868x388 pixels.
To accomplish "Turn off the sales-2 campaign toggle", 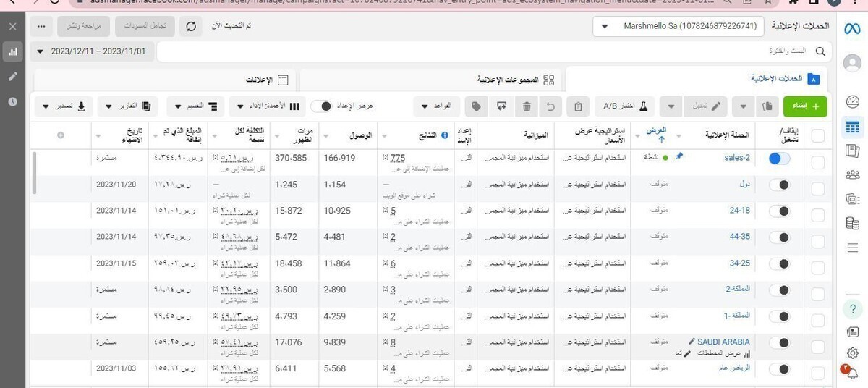I will (779, 159).
